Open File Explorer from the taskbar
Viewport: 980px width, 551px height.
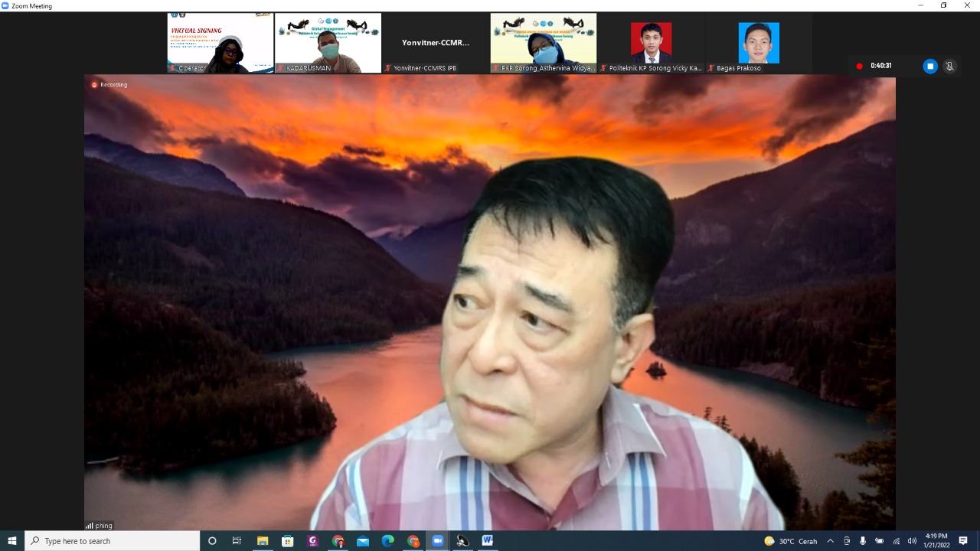click(x=263, y=541)
